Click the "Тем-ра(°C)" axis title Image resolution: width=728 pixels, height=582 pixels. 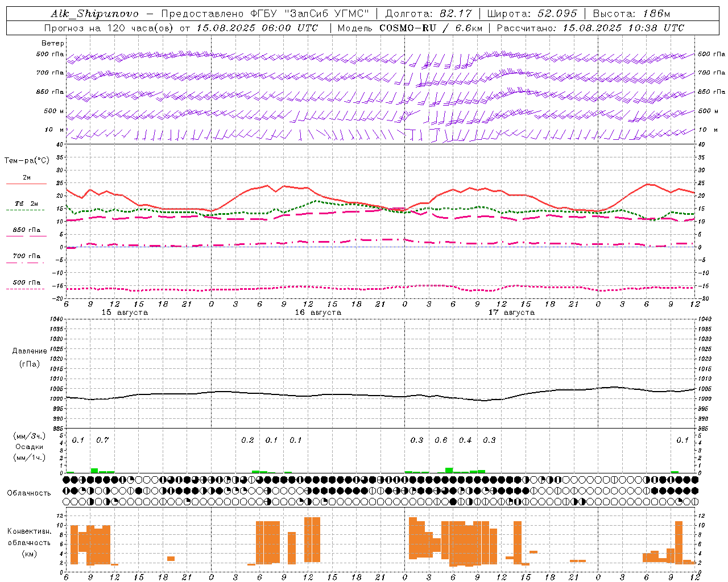click(x=27, y=161)
